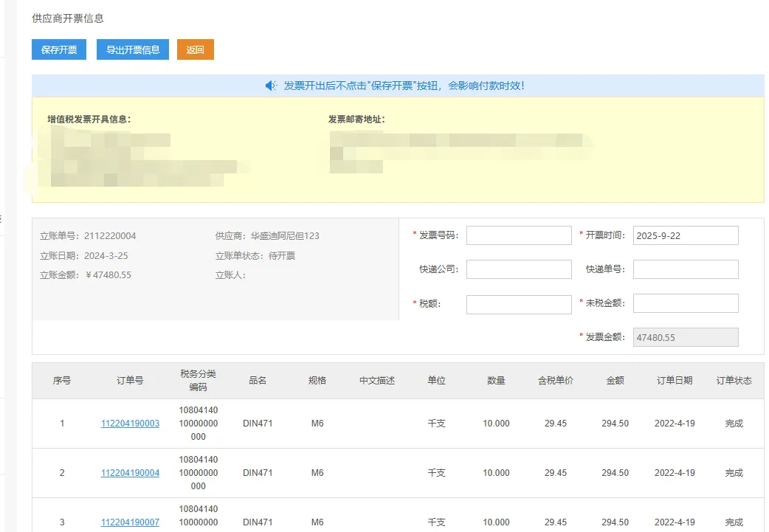Open order link 112204190004
The width and height of the screenshot is (769, 532).
click(130, 473)
